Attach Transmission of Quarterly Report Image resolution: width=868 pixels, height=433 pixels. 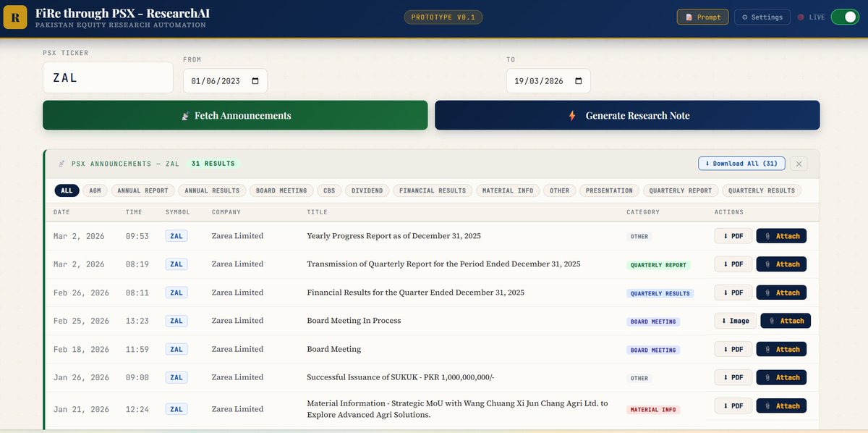[781, 264]
